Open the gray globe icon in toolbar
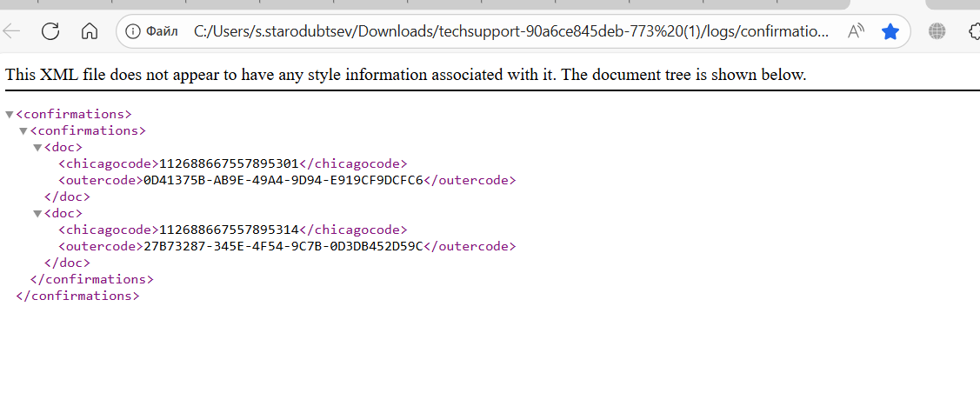 coord(937,31)
